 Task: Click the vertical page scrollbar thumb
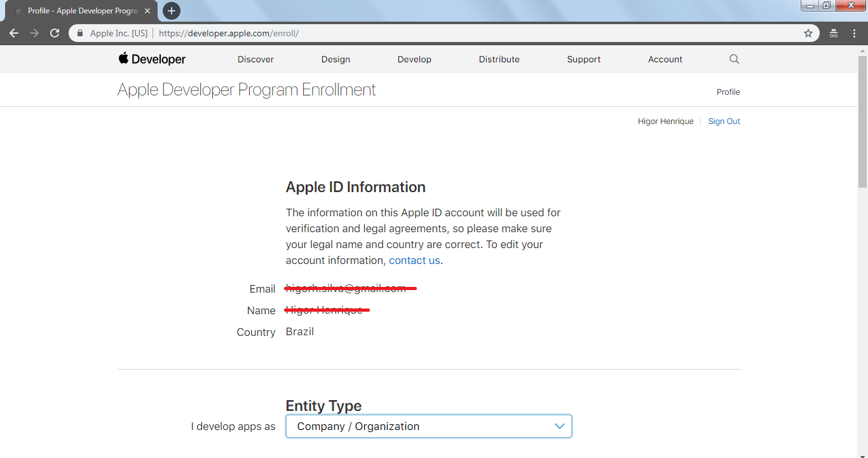point(862,122)
